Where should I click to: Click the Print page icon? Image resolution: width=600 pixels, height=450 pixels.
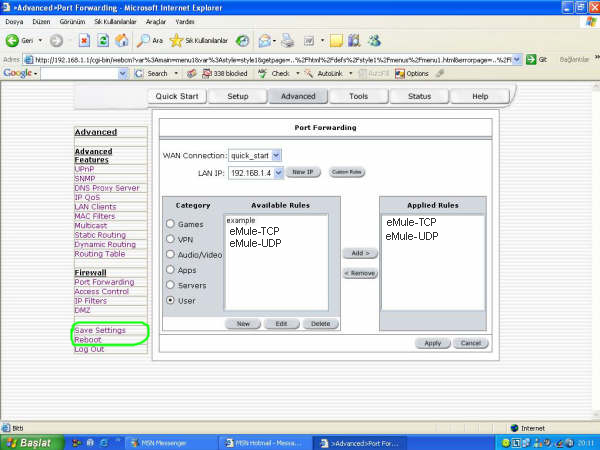click(x=287, y=40)
